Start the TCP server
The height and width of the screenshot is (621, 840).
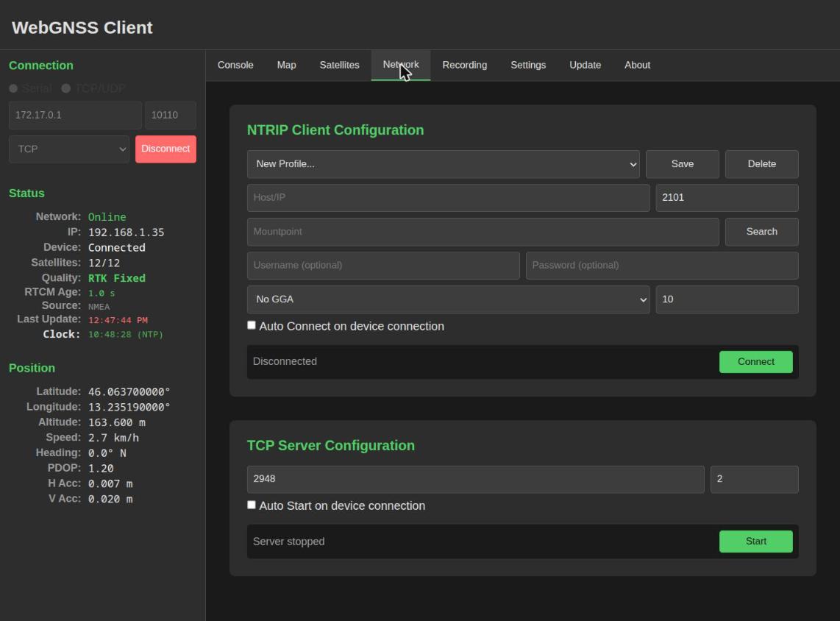click(756, 541)
